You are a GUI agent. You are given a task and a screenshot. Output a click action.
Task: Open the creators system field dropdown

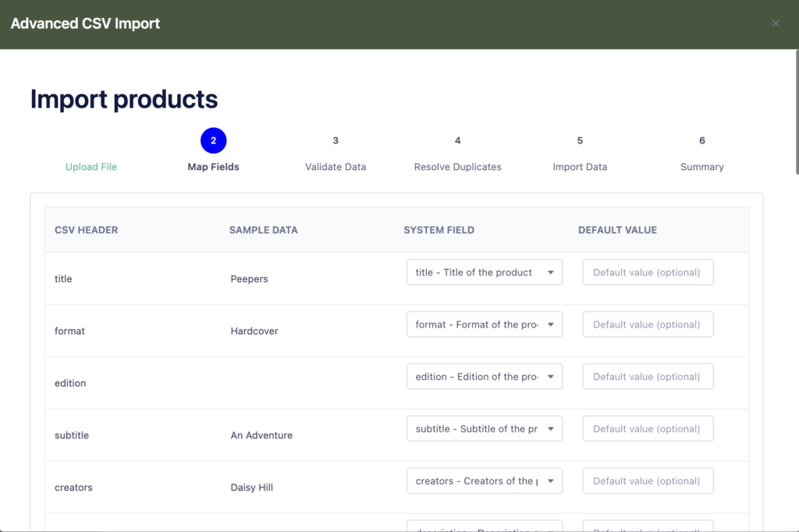[484, 481]
